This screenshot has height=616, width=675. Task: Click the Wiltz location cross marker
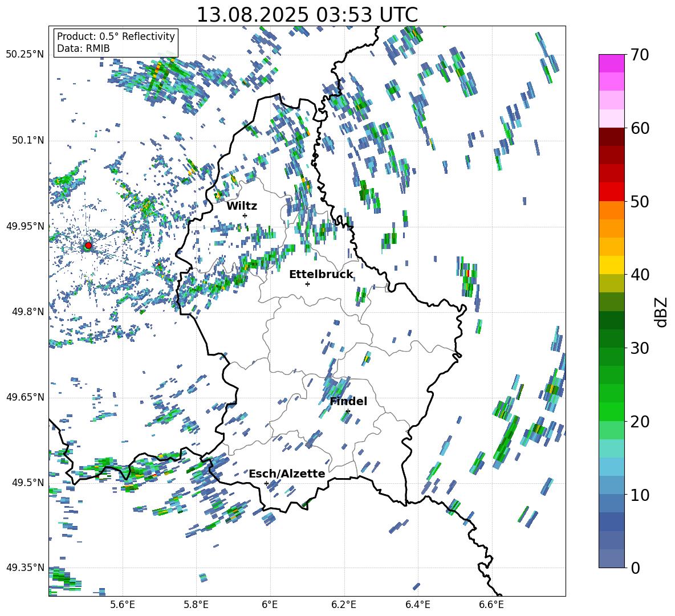coord(245,215)
